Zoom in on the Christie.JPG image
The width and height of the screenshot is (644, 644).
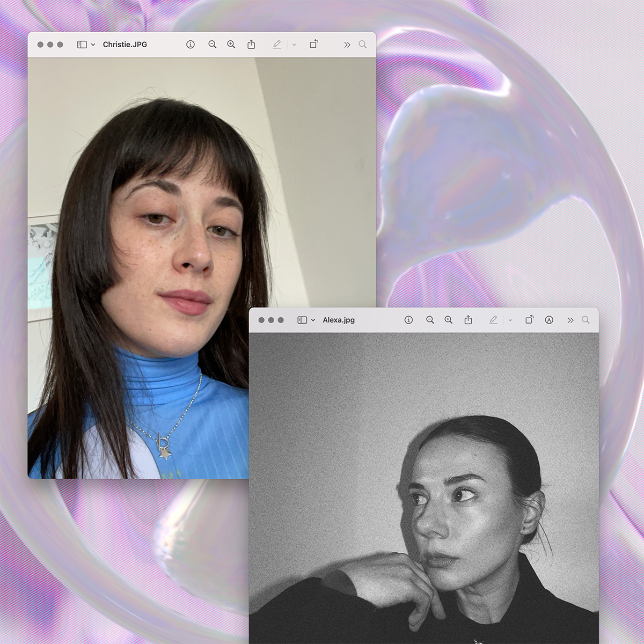(231, 45)
